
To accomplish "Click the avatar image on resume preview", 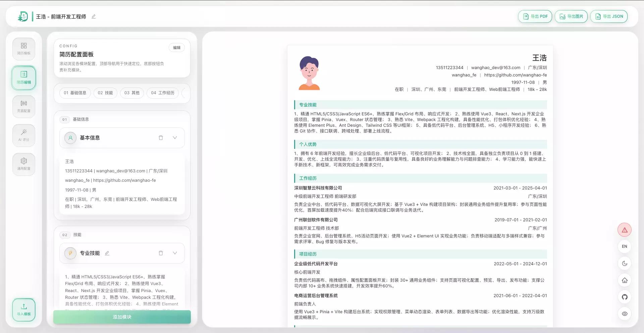I will tap(309, 73).
